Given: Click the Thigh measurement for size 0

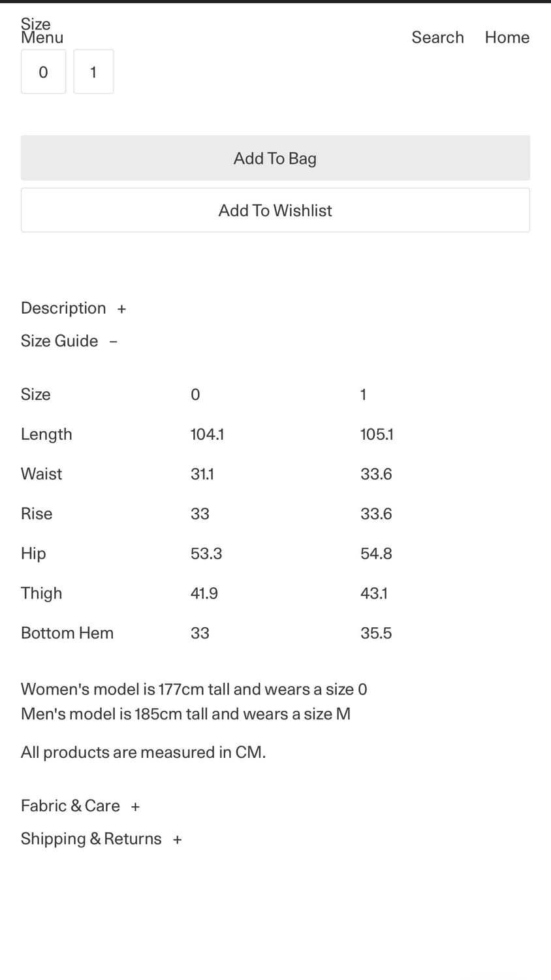Looking at the screenshot, I should pos(204,593).
